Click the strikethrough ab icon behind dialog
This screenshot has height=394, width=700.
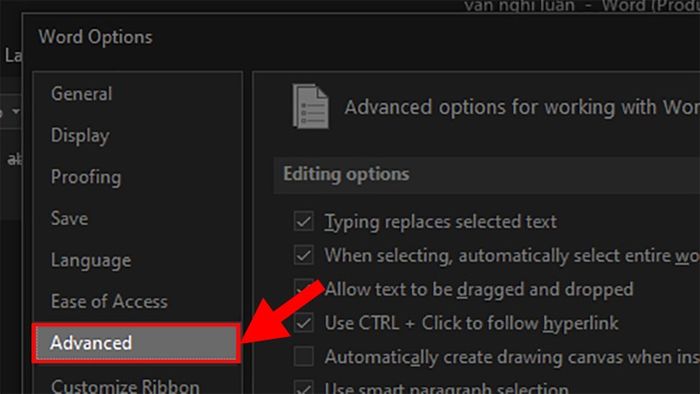tap(14, 159)
